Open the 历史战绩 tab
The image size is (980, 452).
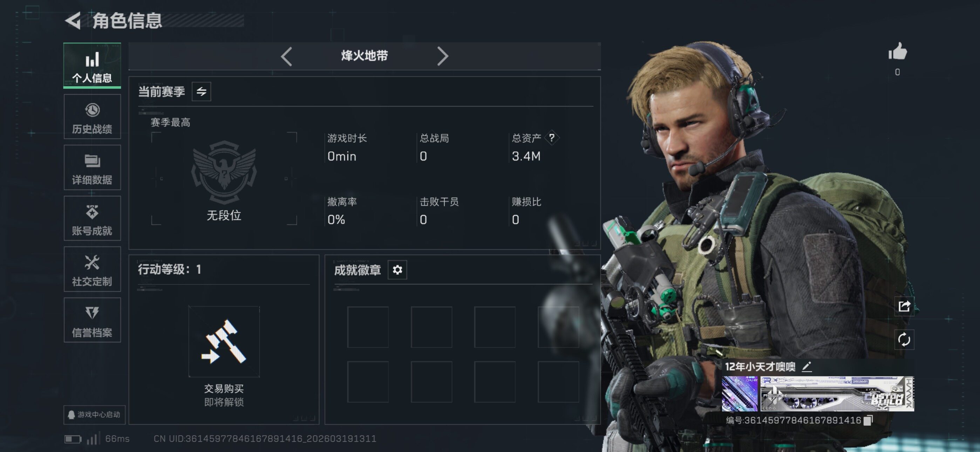92,117
